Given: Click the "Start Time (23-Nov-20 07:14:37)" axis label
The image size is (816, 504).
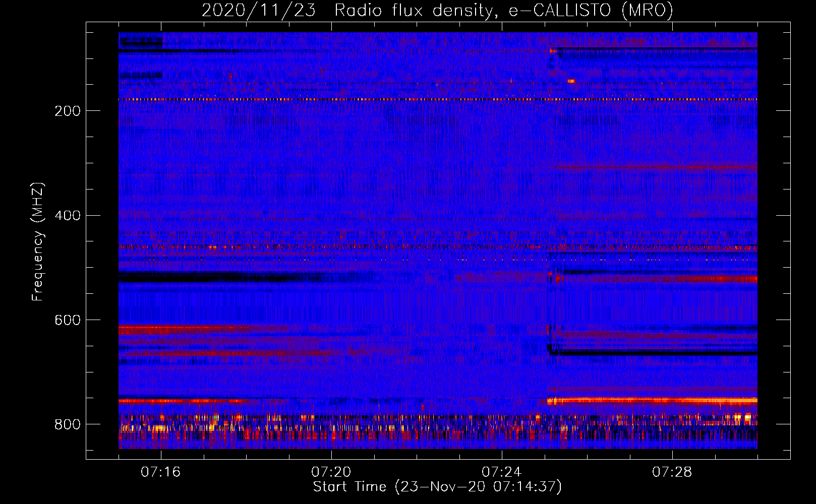Looking at the screenshot, I should tap(437, 487).
